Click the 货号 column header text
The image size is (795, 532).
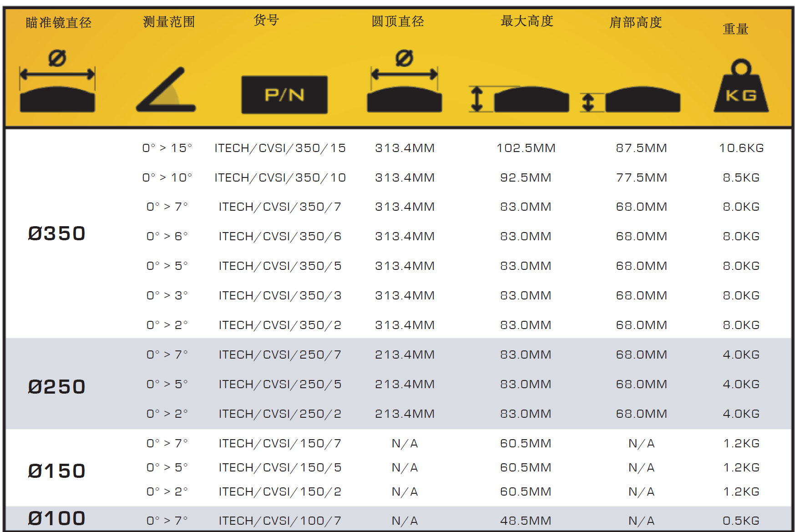pyautogui.click(x=266, y=20)
